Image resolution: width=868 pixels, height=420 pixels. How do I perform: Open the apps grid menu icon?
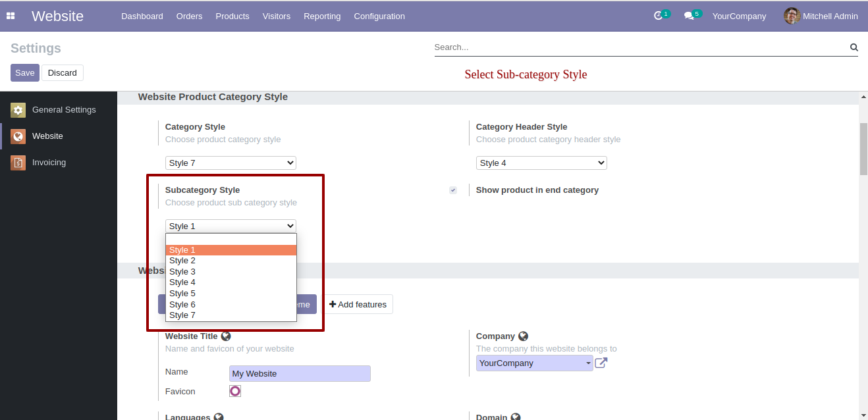11,16
